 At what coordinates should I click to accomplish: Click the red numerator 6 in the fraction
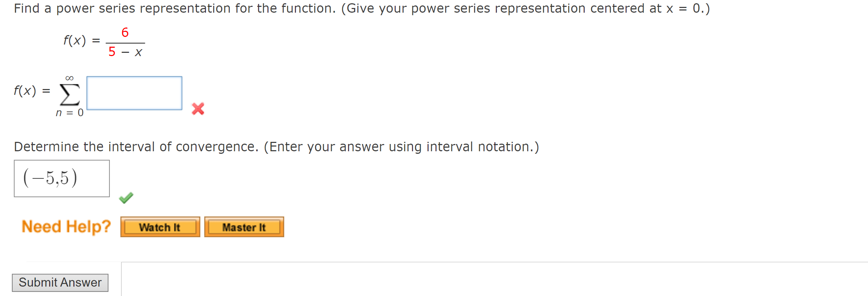tap(125, 32)
